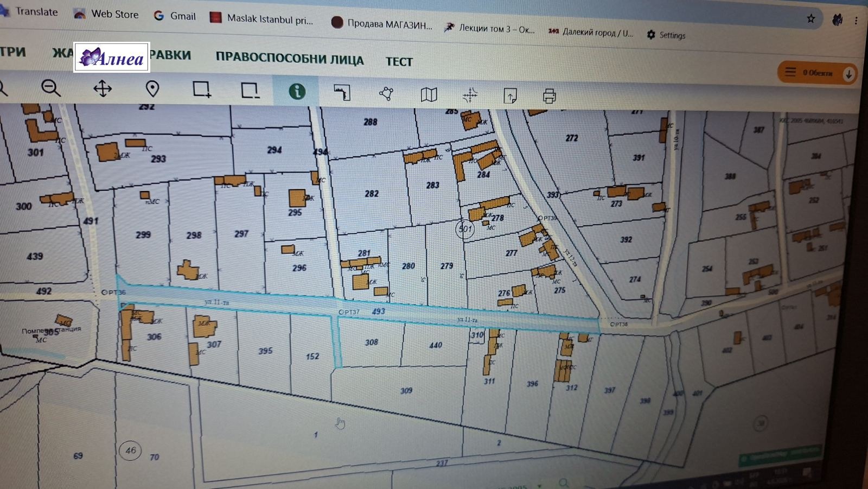868x489 pixels.
Task: Click parcel 280 on the map
Action: point(409,266)
